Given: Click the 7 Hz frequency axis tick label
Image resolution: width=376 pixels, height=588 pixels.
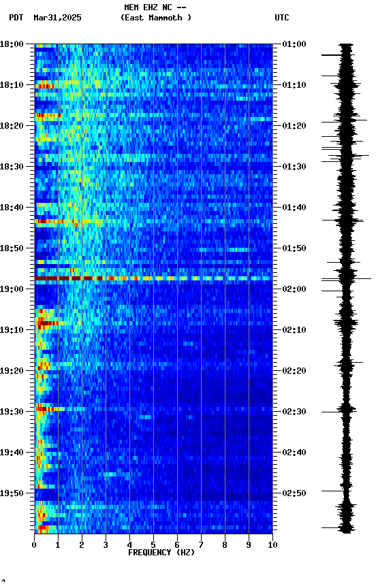Looking at the screenshot, I should coord(201,545).
